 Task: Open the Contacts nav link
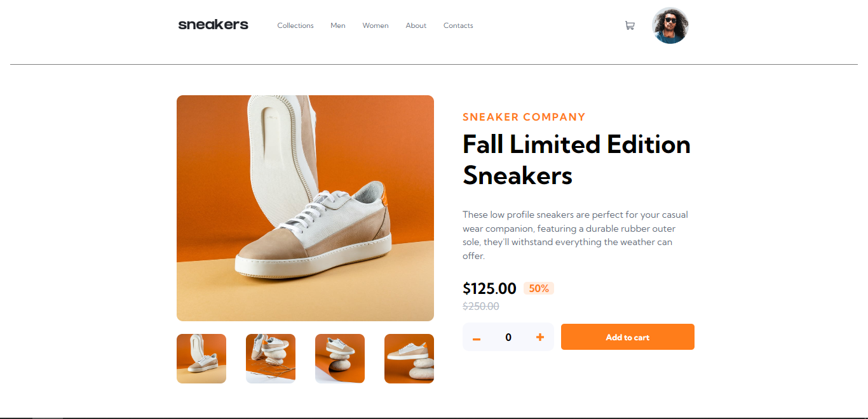tap(458, 25)
